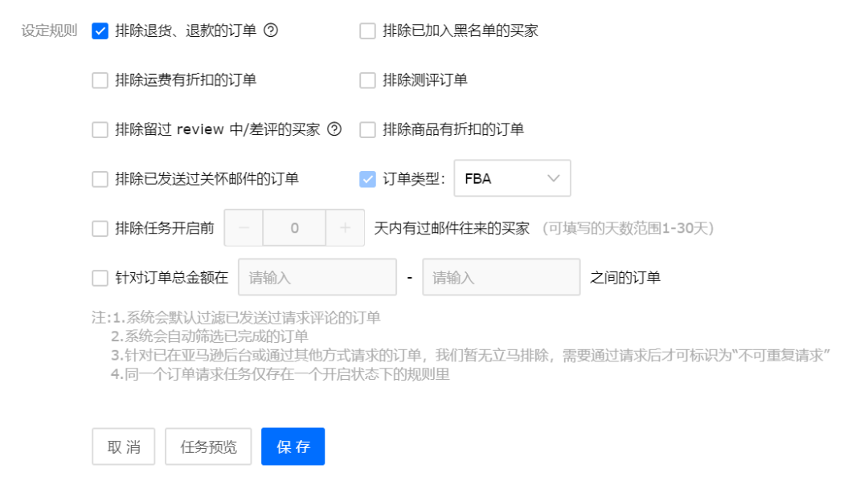Enable 排除商品有折扣的订单
This screenshot has height=481, width=868.
coord(367,128)
